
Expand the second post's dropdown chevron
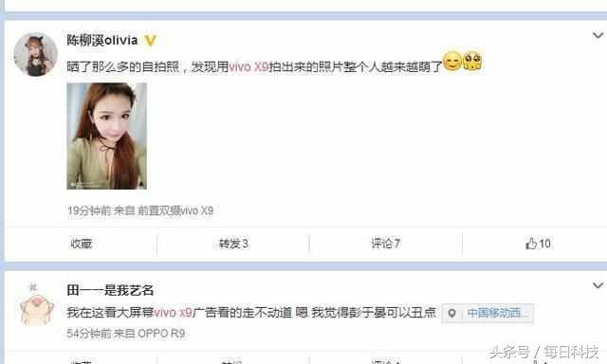tap(598, 285)
